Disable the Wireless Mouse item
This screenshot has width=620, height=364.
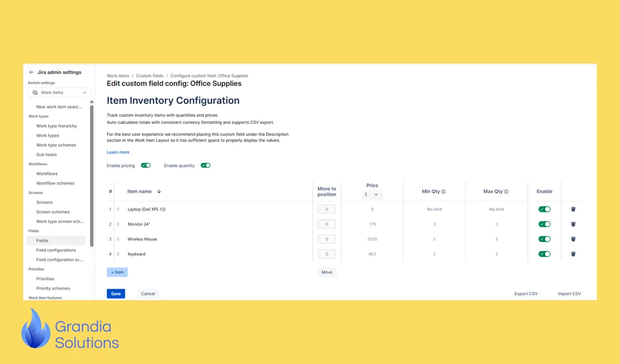545,239
